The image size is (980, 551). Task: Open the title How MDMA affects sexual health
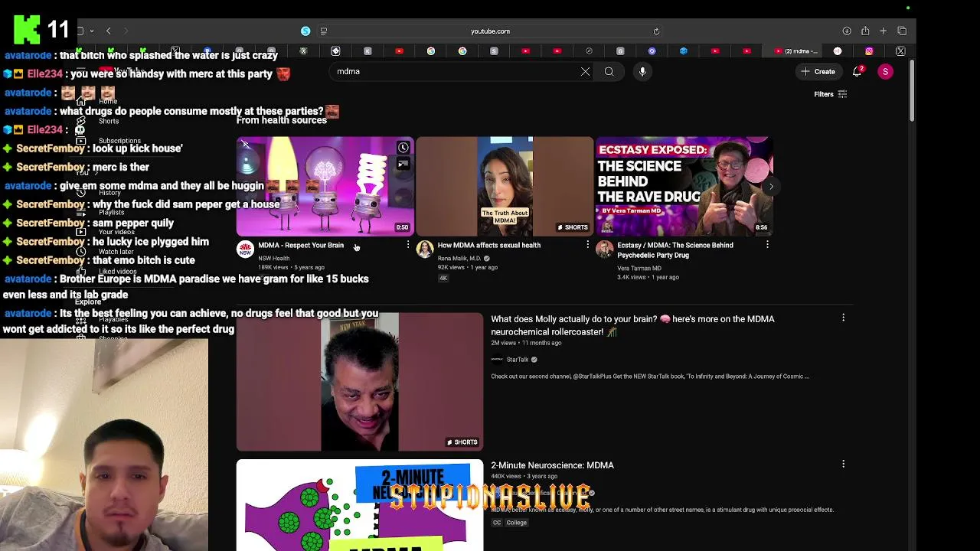(489, 245)
